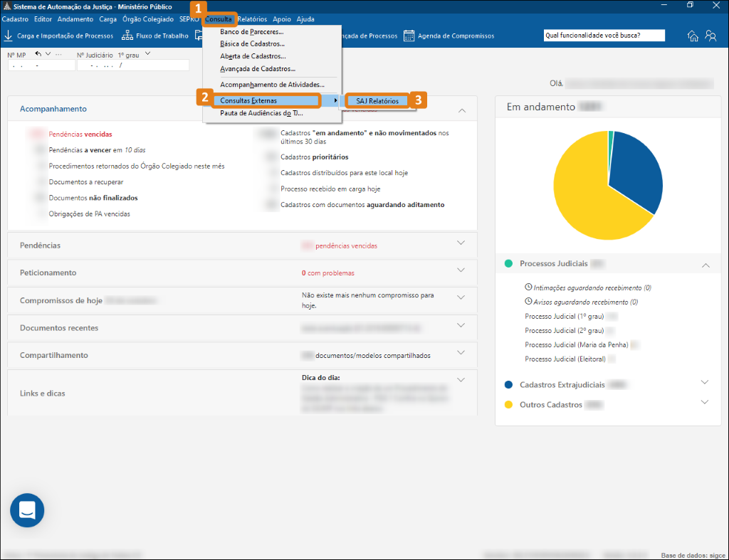
Task: Expand the Pendências section
Action: (461, 243)
